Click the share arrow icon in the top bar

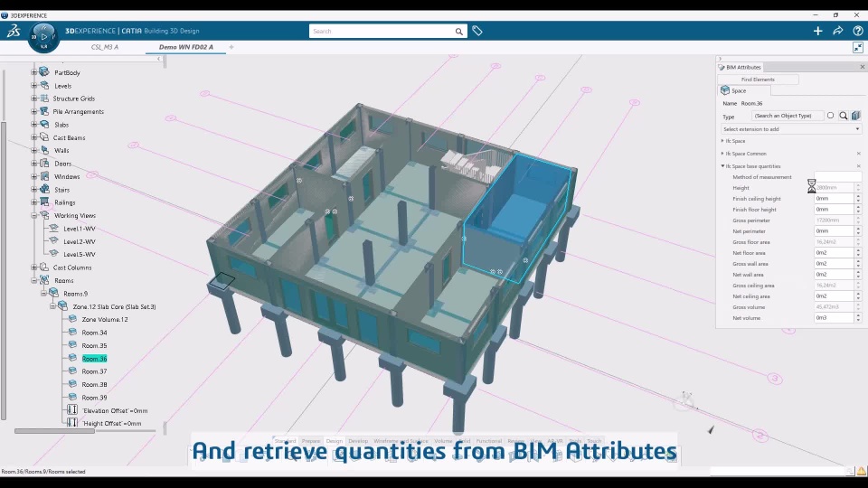click(837, 31)
